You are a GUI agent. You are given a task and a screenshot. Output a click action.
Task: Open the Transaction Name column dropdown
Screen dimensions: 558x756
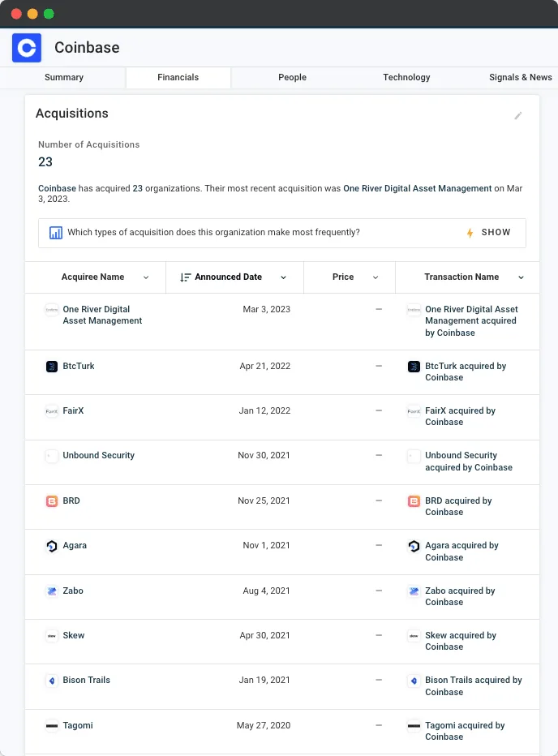click(521, 277)
